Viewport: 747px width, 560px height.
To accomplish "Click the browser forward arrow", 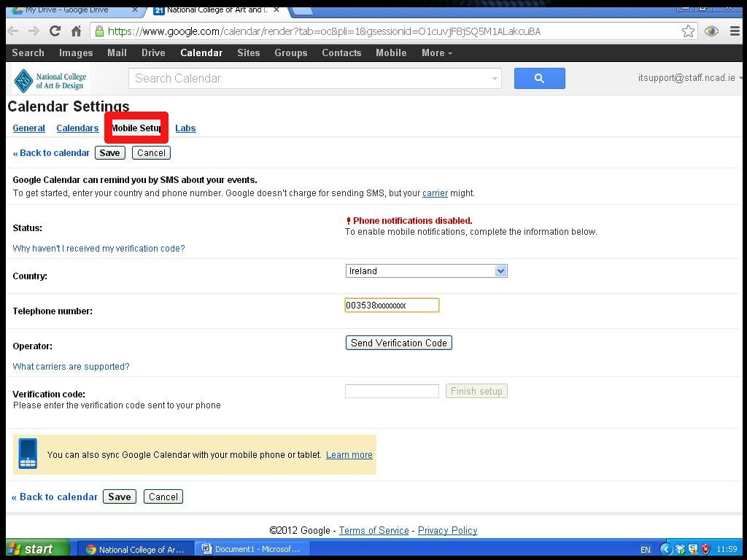I will [34, 31].
